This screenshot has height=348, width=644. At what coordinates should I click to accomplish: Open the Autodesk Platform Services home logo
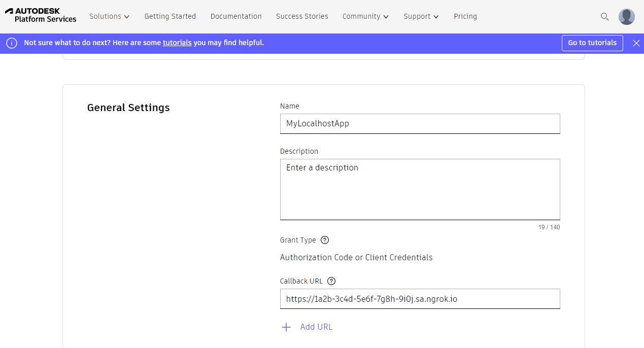coord(41,15)
